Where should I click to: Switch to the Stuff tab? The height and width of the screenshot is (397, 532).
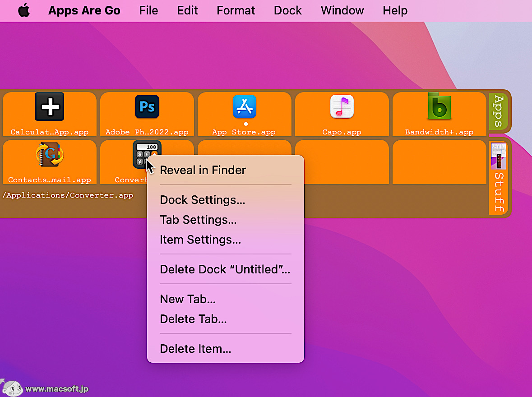tap(499, 179)
